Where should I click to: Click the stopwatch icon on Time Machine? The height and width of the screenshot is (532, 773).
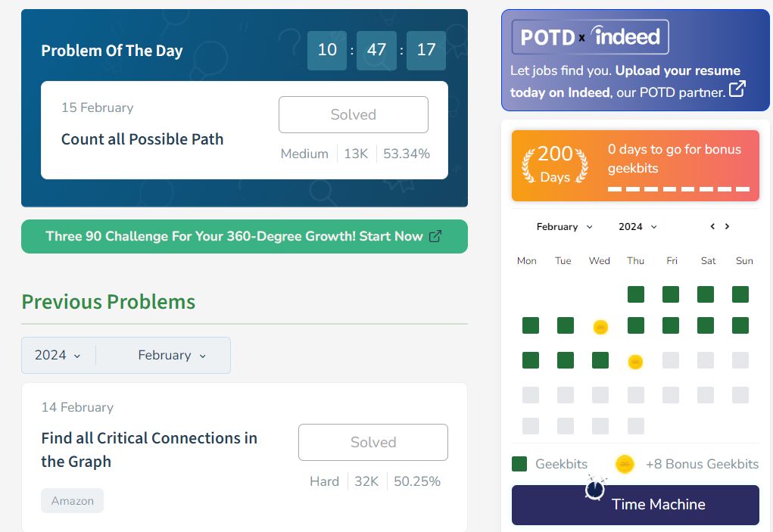click(595, 488)
